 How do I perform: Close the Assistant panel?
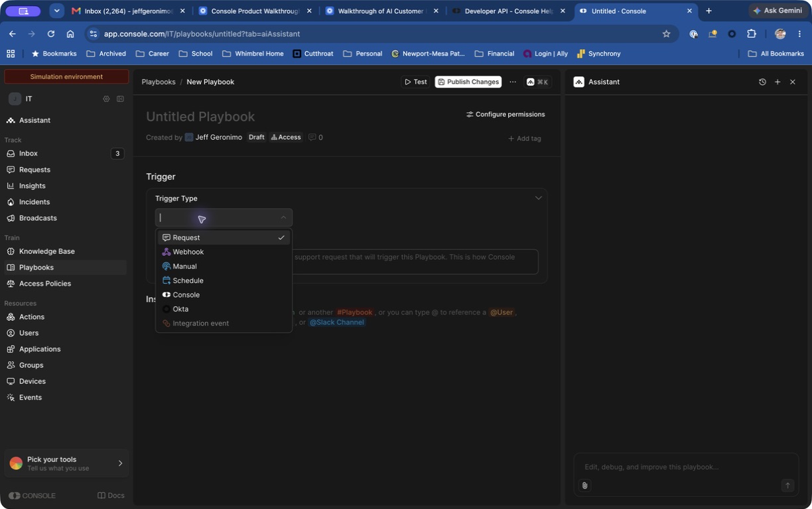click(793, 82)
